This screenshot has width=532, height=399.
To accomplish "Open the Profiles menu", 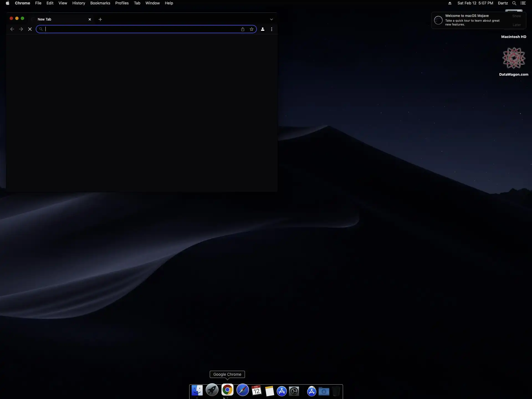I will [122, 3].
